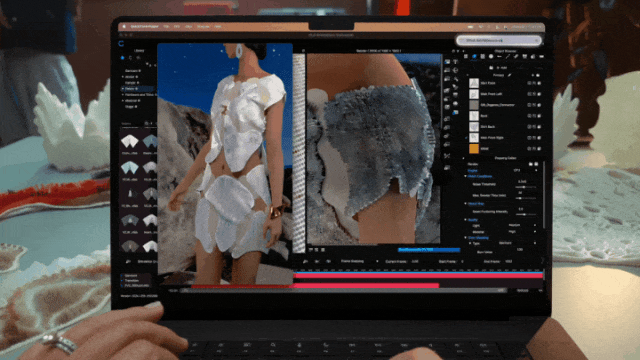Click the blue refresh logo icon above Library
640x360 pixels.
click(121, 43)
